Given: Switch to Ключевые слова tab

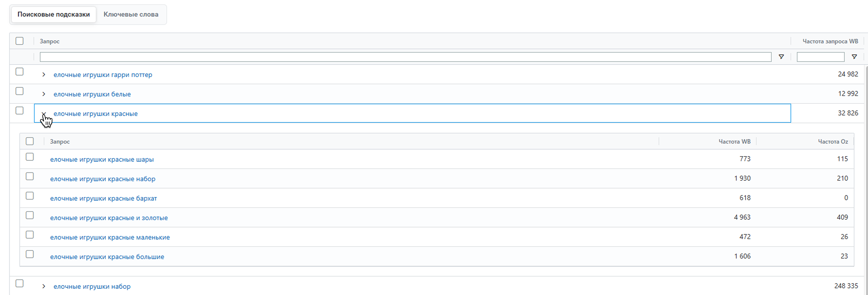Looking at the screenshot, I should (131, 14).
